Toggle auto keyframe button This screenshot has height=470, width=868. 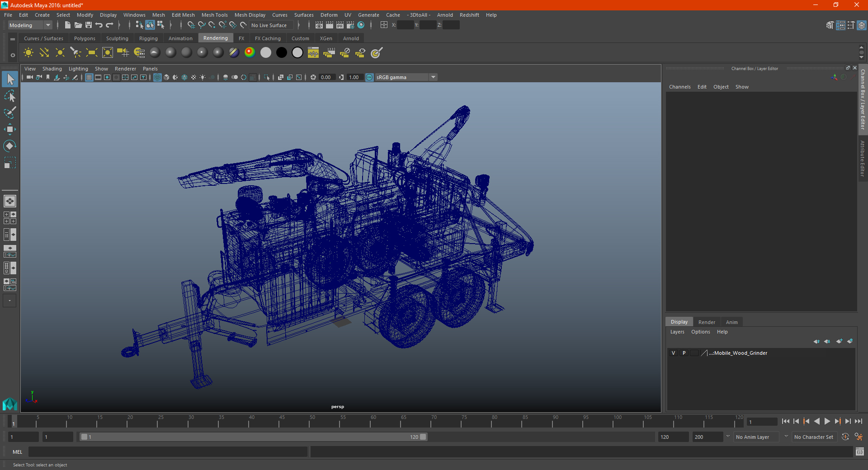pyautogui.click(x=845, y=437)
